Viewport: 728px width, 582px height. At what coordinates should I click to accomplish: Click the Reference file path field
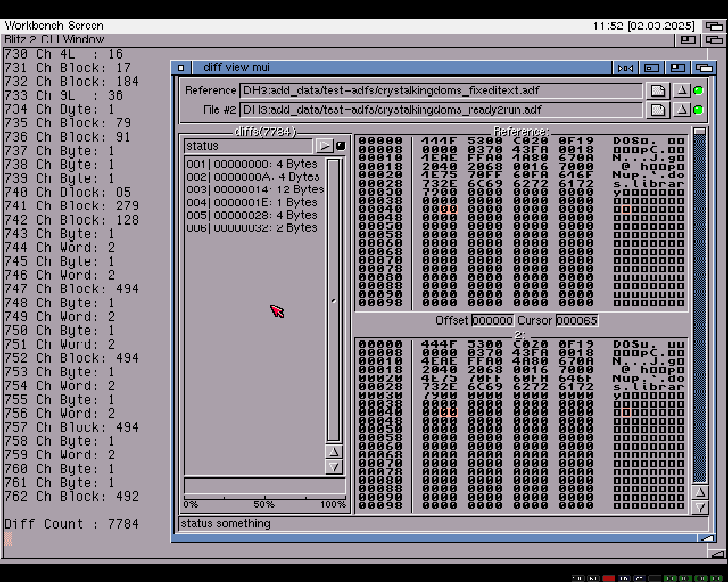(x=441, y=91)
